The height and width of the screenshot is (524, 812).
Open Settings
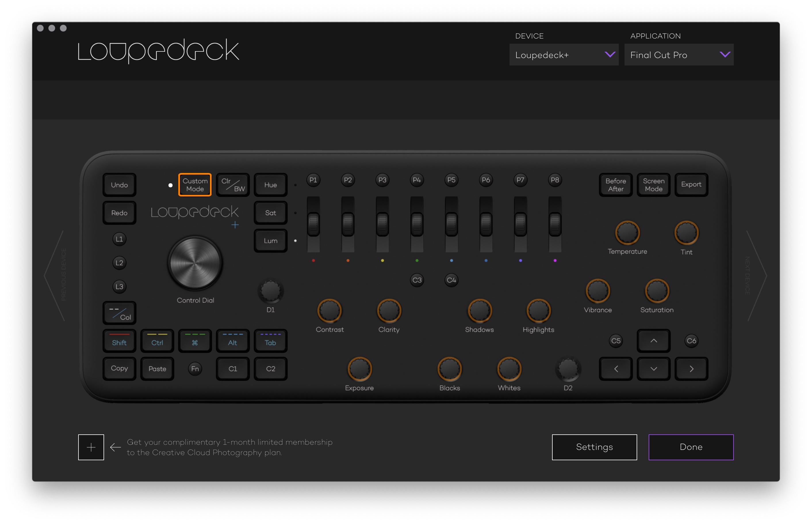(594, 447)
